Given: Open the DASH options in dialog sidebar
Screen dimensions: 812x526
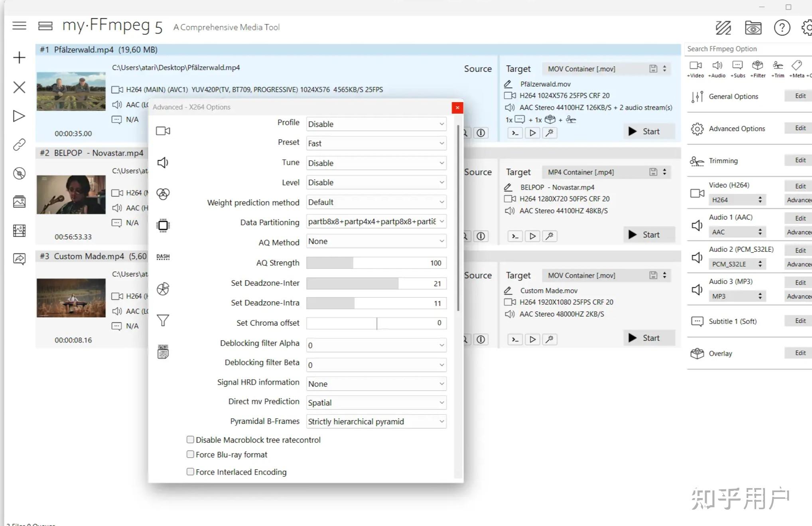Looking at the screenshot, I should pos(163,257).
